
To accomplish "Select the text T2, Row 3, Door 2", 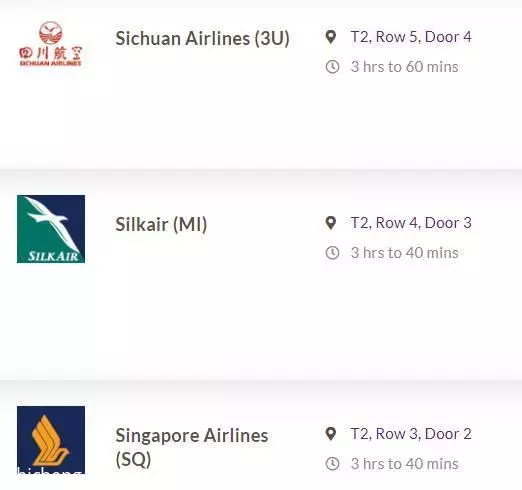I will pyautogui.click(x=411, y=434).
